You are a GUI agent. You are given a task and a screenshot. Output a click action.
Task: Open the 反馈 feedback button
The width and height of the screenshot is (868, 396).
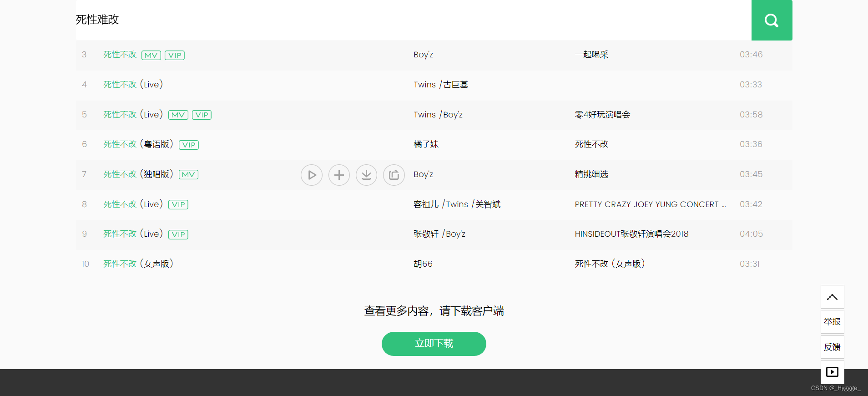click(x=833, y=347)
